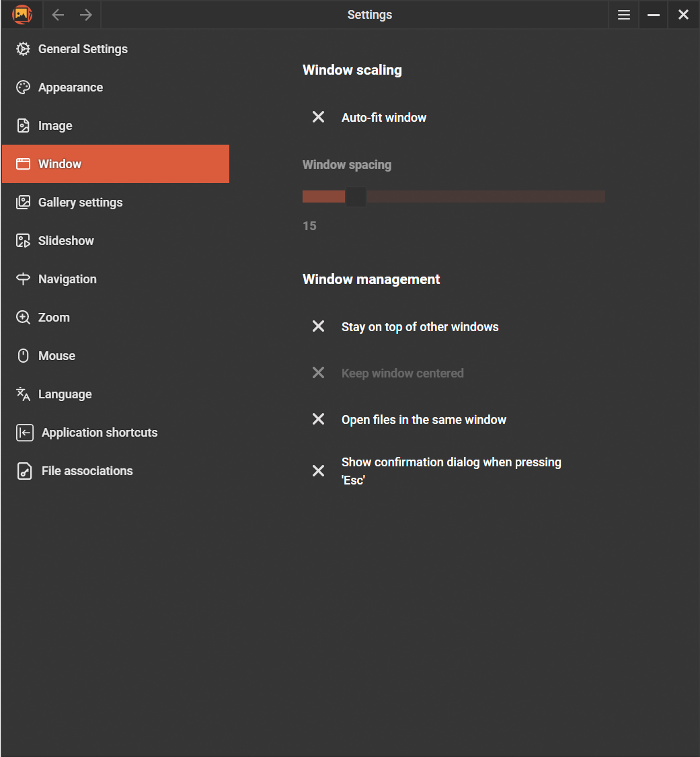The height and width of the screenshot is (757, 700).
Task: Open Appearance via the palette icon
Action: pos(24,87)
